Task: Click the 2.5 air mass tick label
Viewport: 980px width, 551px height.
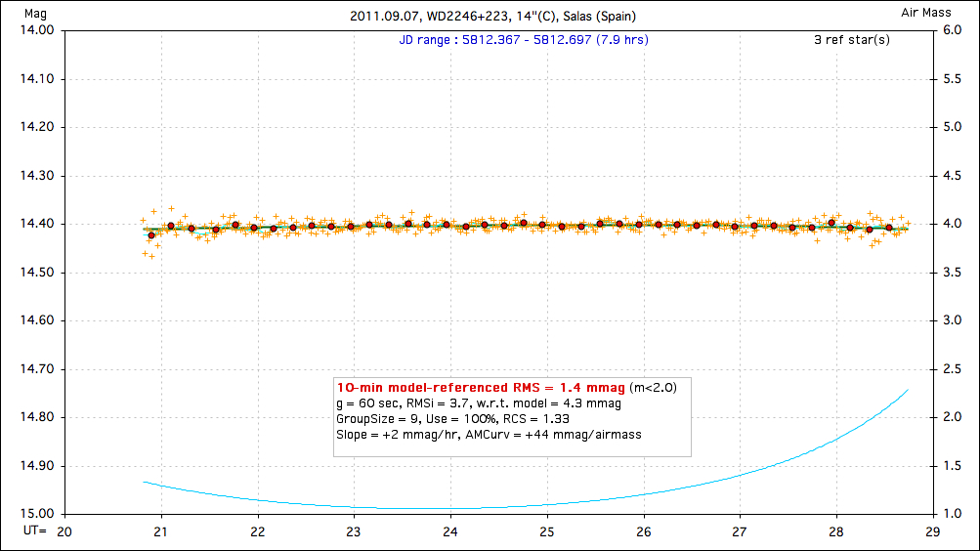Action: (953, 369)
